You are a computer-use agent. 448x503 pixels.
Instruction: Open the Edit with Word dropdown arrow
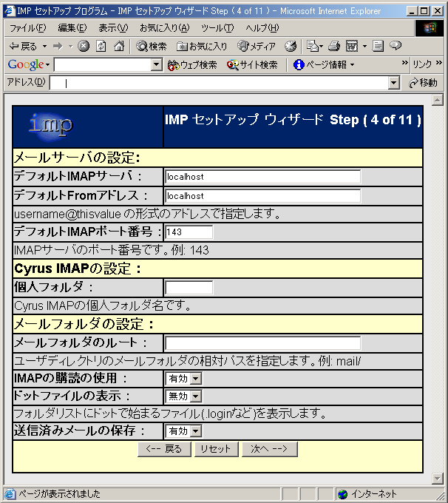coord(364,46)
